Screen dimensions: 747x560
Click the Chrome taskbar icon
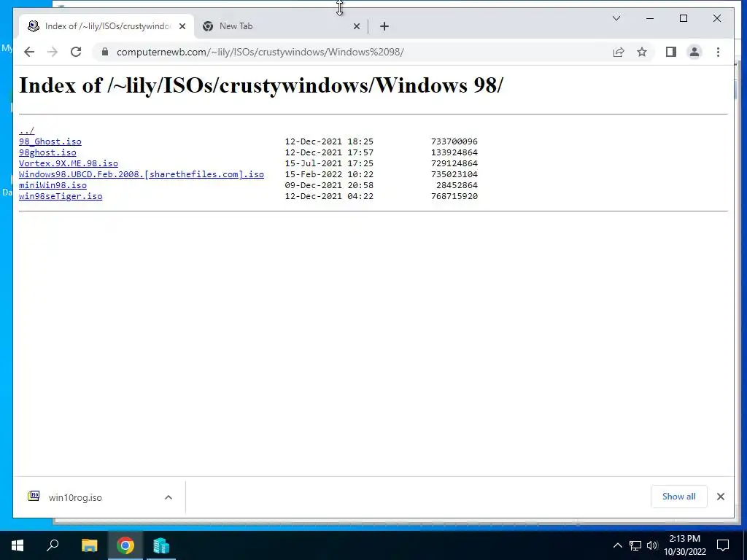click(x=125, y=545)
